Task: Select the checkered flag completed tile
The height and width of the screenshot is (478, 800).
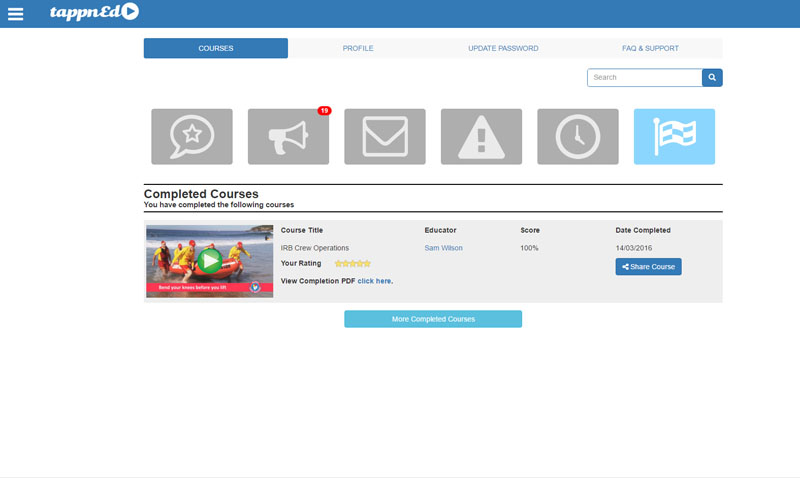Action: [x=674, y=137]
